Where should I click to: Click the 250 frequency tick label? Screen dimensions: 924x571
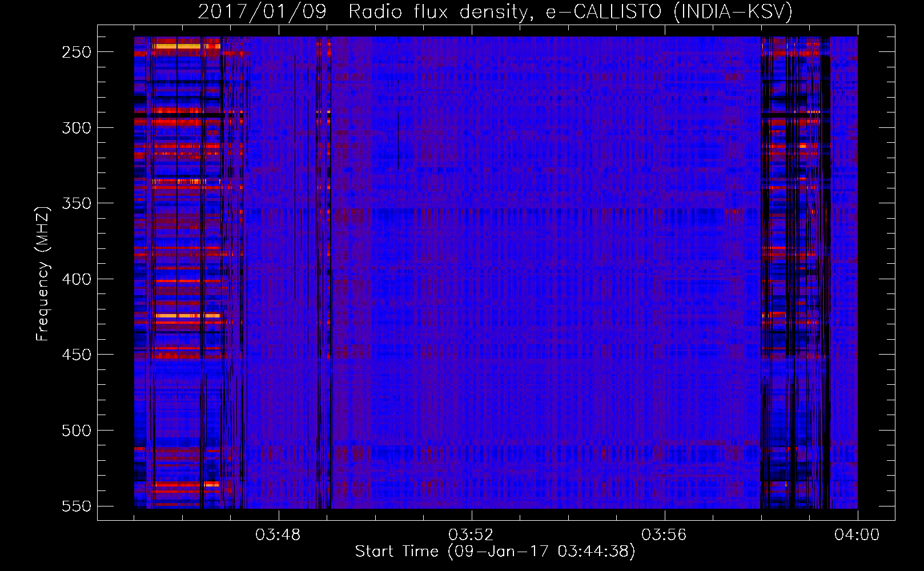[x=77, y=52]
